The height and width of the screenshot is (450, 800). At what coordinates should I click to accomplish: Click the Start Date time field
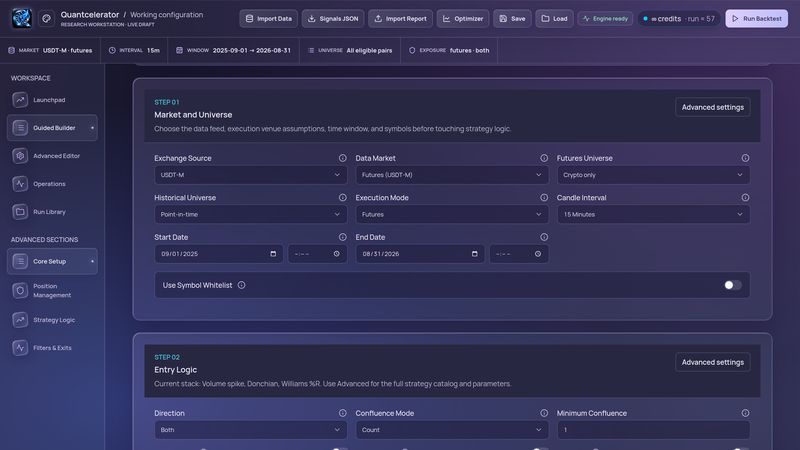pyautogui.click(x=317, y=254)
